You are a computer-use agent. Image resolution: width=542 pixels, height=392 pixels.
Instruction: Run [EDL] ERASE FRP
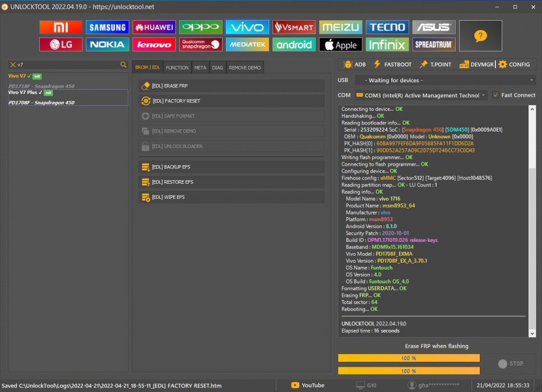pyautogui.click(x=231, y=86)
